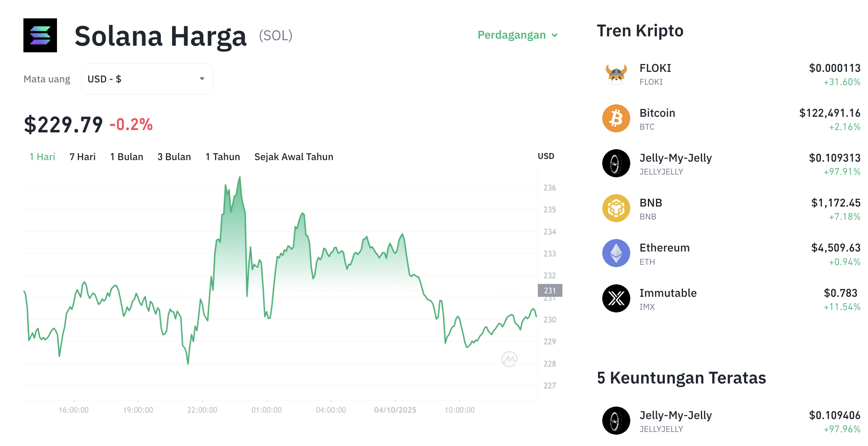
Task: Click the Perdagangan chevron arrow
Action: tap(555, 36)
